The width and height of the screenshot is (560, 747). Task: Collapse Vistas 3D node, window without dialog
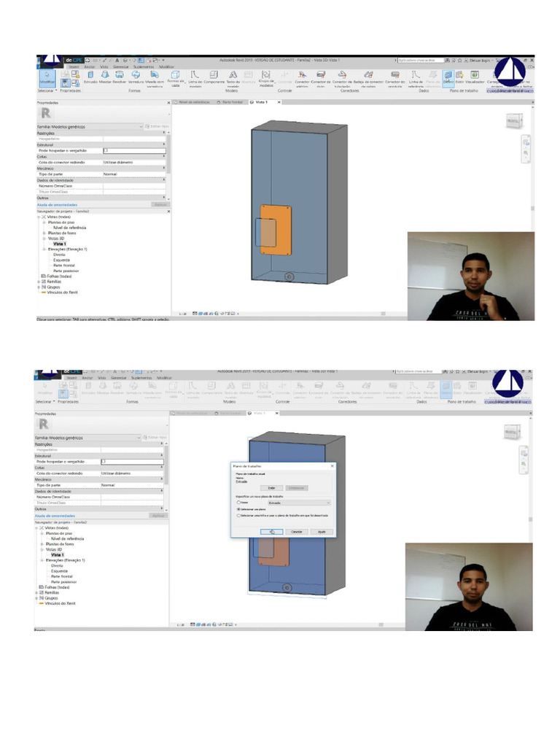[x=44, y=239]
